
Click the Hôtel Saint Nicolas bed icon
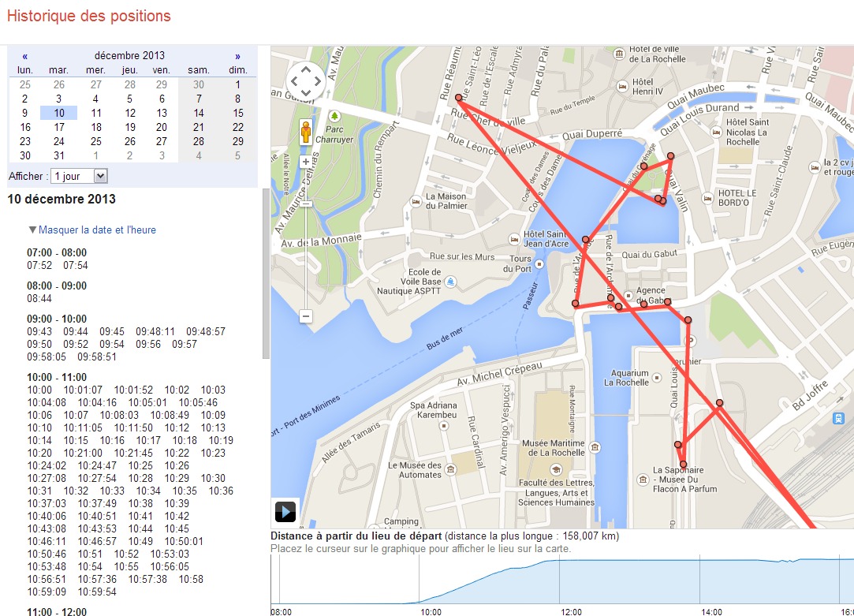pyautogui.click(x=716, y=132)
